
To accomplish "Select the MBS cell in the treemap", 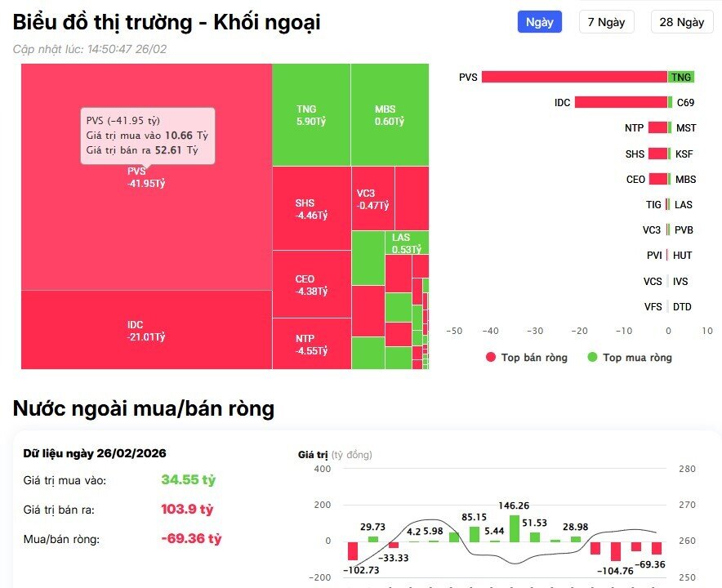I will 390,114.
